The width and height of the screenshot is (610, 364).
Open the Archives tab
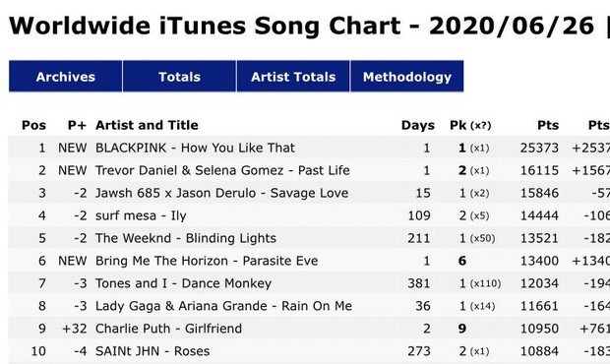coord(65,76)
